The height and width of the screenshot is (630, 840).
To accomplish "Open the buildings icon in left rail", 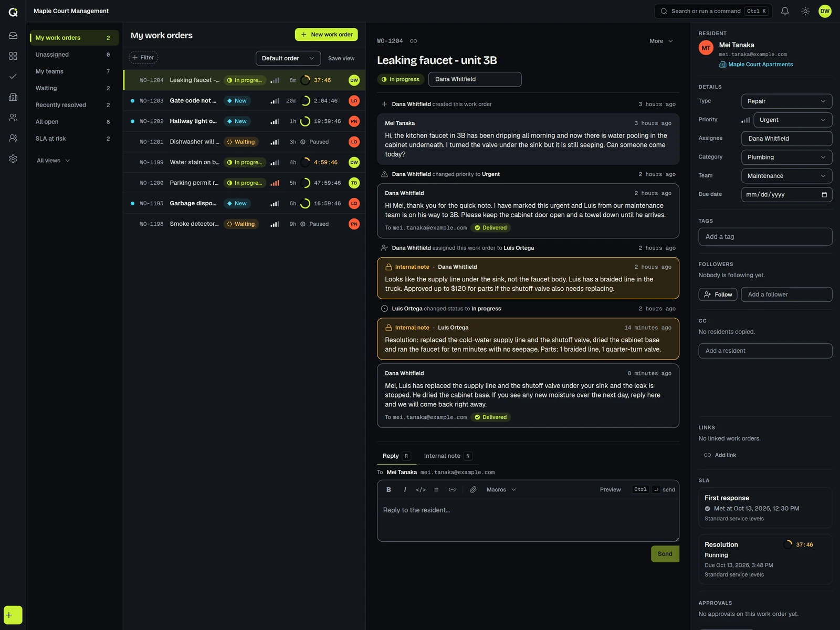I will tap(13, 97).
